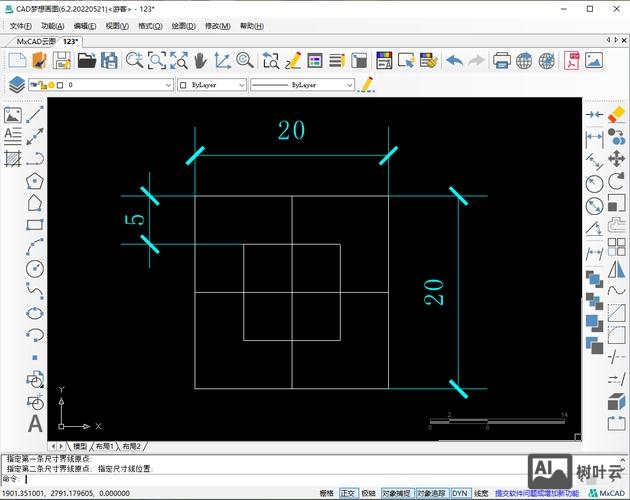630x500 pixels.
Task: Toggle 正交 ortho mode in status bar
Action: (x=348, y=493)
